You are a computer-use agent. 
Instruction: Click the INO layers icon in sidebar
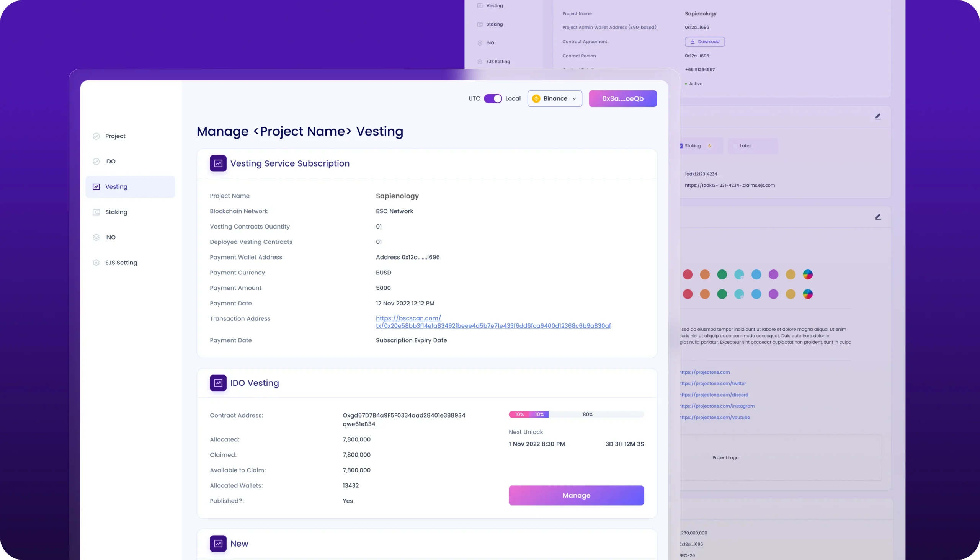click(x=96, y=238)
